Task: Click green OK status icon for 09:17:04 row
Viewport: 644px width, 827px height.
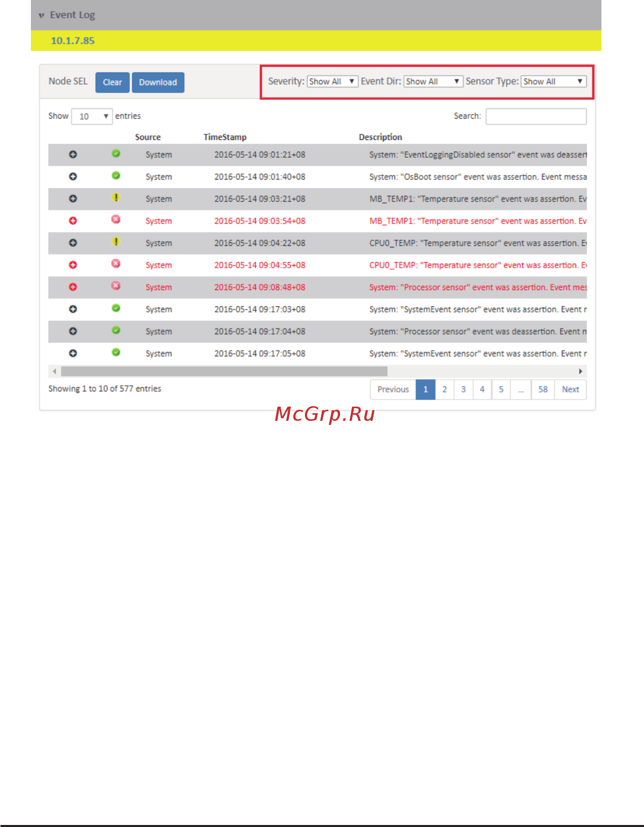Action: point(116,330)
